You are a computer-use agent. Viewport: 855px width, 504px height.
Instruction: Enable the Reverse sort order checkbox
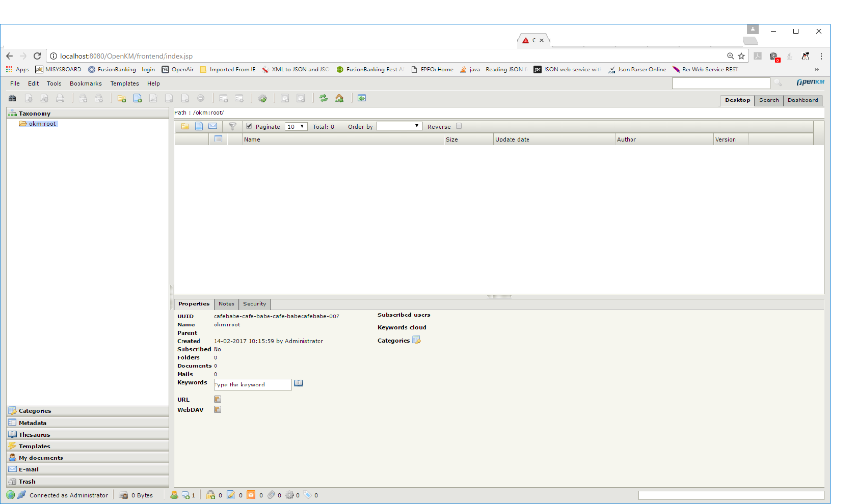(459, 126)
